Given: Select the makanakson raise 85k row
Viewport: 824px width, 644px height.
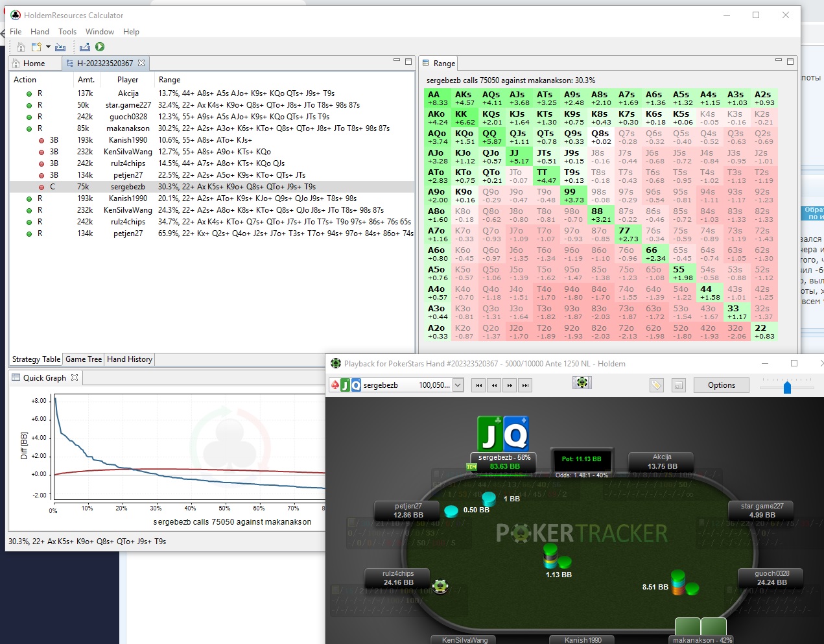Looking at the screenshot, I should pos(211,128).
